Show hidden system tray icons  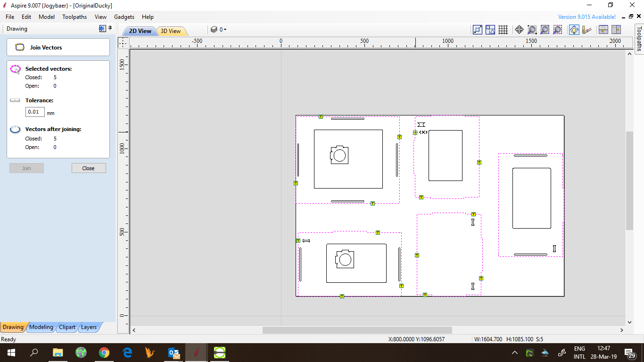[514, 353]
